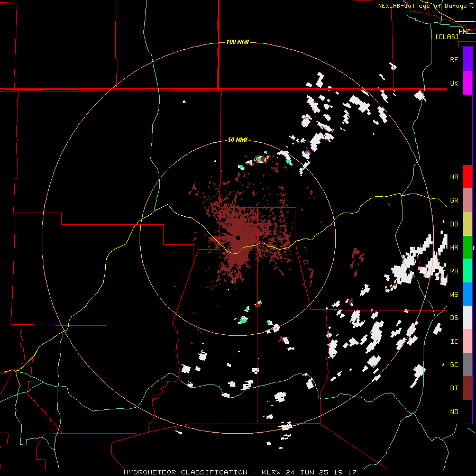Viewport: 476px width, 476px height.
Task: Click the radar site center dot
Action: [x=238, y=237]
